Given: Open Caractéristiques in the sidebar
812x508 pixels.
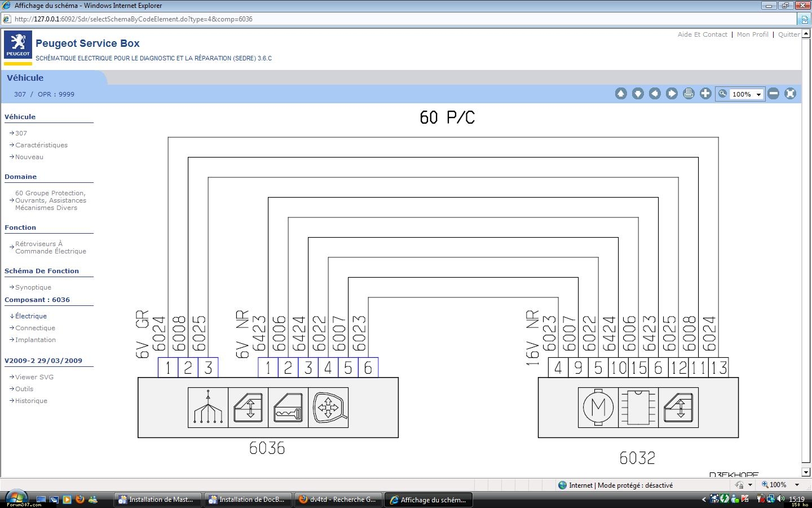Looking at the screenshot, I should pos(41,145).
